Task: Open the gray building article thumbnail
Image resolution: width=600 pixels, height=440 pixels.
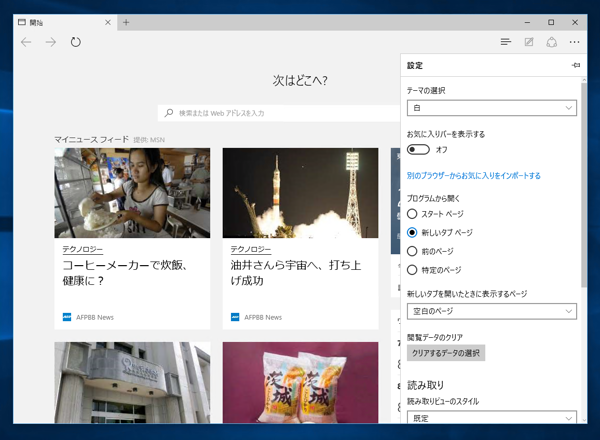Action: pos(132,383)
